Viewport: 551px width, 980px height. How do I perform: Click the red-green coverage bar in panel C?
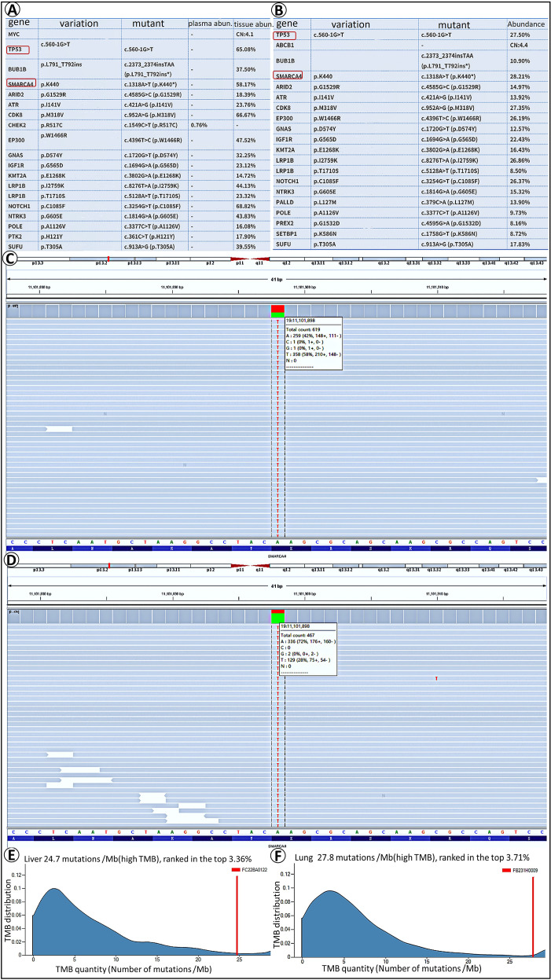click(x=277, y=311)
